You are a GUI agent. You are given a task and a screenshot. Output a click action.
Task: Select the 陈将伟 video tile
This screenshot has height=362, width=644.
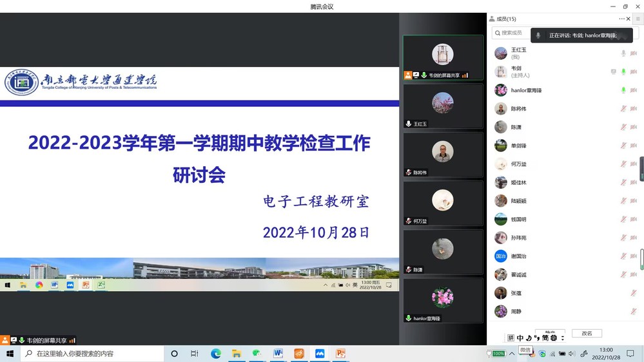(443, 155)
